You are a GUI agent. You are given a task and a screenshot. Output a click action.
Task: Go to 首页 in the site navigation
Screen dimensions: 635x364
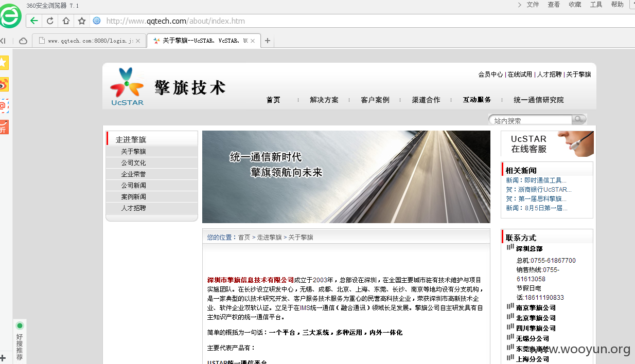click(x=273, y=100)
